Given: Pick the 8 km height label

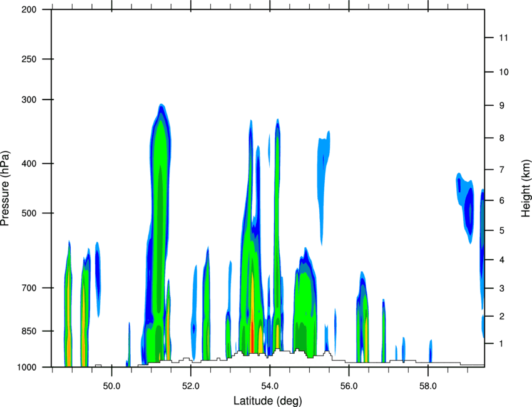Looking at the screenshot, I should [x=502, y=138].
